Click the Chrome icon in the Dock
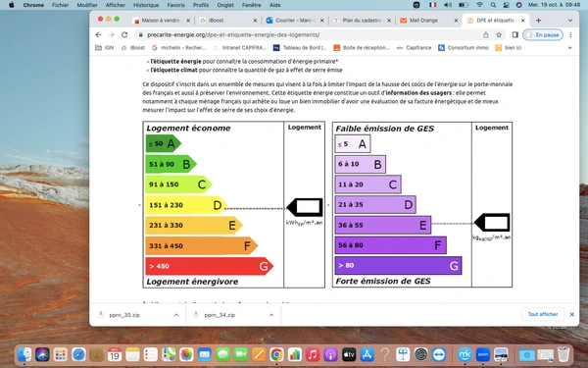Viewport: 588px width, 368px height. pos(276,354)
